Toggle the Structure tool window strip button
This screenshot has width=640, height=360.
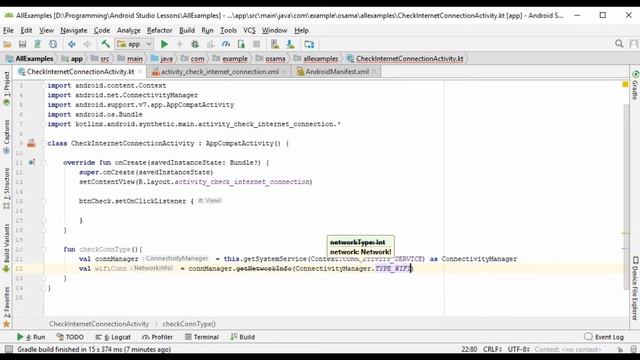click(6, 189)
